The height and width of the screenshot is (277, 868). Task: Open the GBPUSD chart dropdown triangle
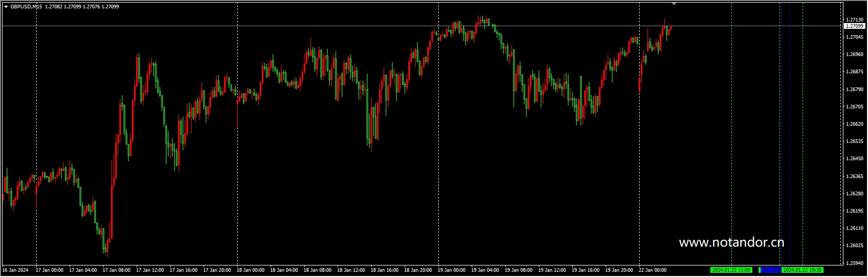[6, 7]
